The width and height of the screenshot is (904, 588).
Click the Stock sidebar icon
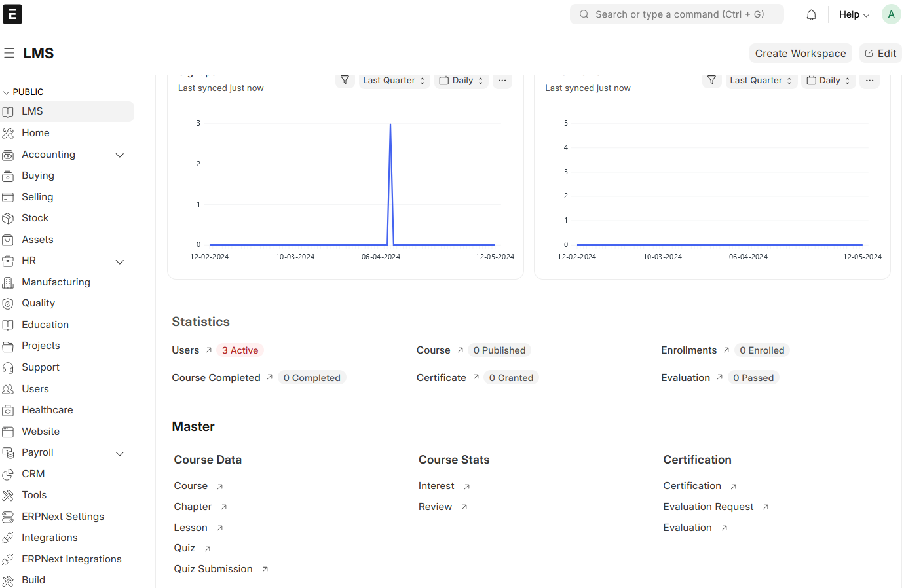[8, 218]
